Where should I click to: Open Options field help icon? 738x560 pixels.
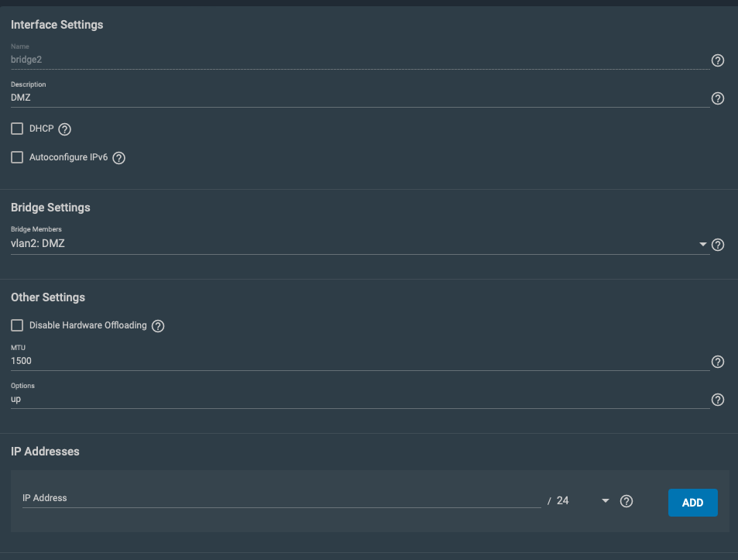(717, 400)
